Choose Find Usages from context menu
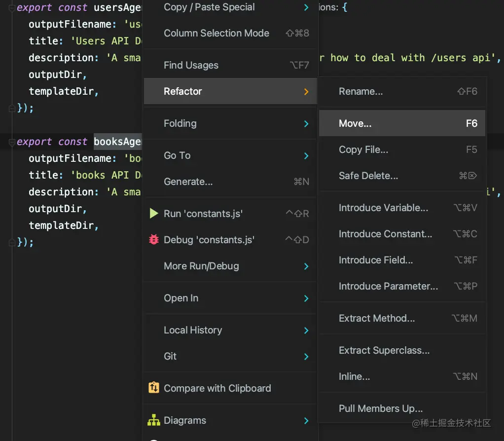Image resolution: width=504 pixels, height=441 pixels. 230,65
